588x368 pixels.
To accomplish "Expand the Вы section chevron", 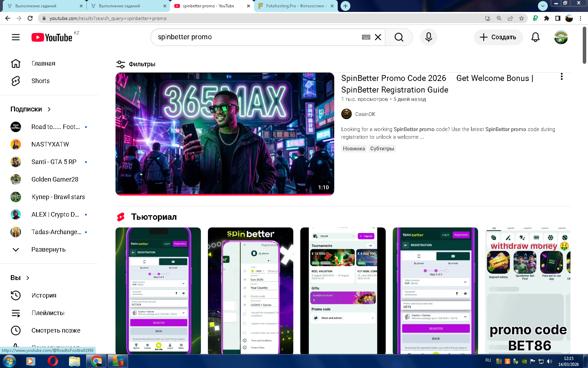I will tap(28, 278).
